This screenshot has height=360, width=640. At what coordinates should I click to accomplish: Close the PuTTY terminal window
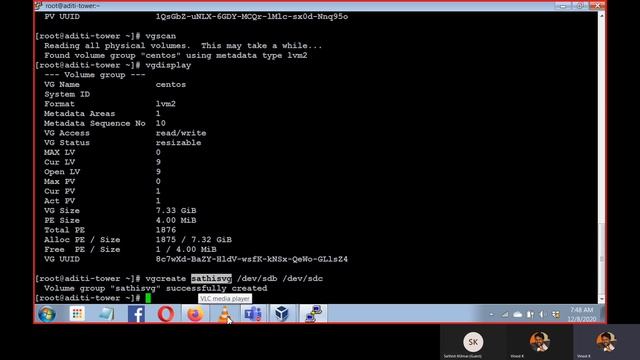click(597, 6)
